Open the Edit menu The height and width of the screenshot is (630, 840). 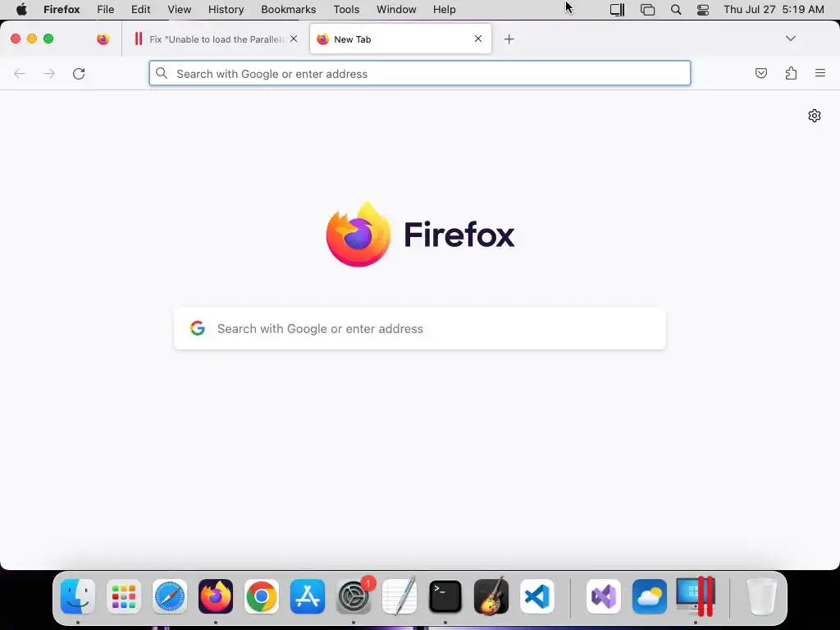tap(140, 10)
